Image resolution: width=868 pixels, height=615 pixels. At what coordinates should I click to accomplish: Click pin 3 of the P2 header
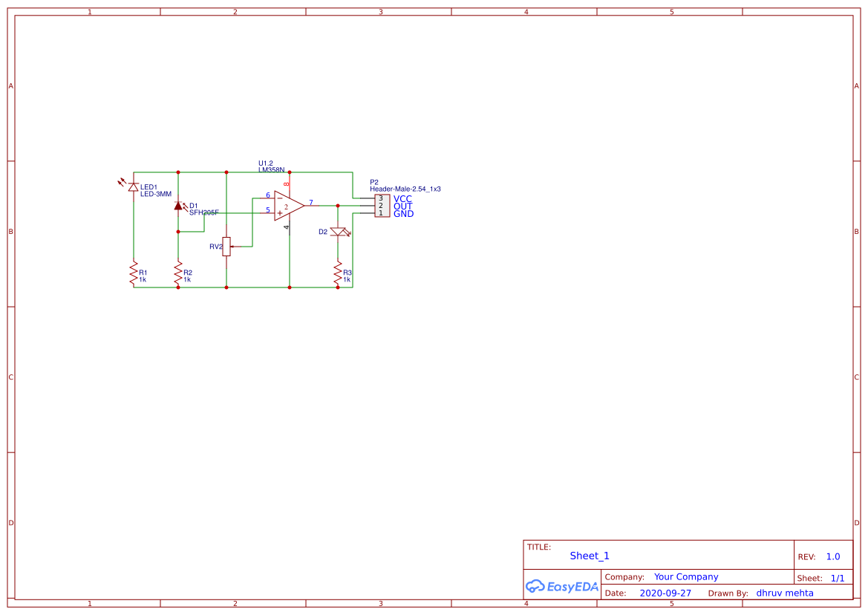[381, 198]
